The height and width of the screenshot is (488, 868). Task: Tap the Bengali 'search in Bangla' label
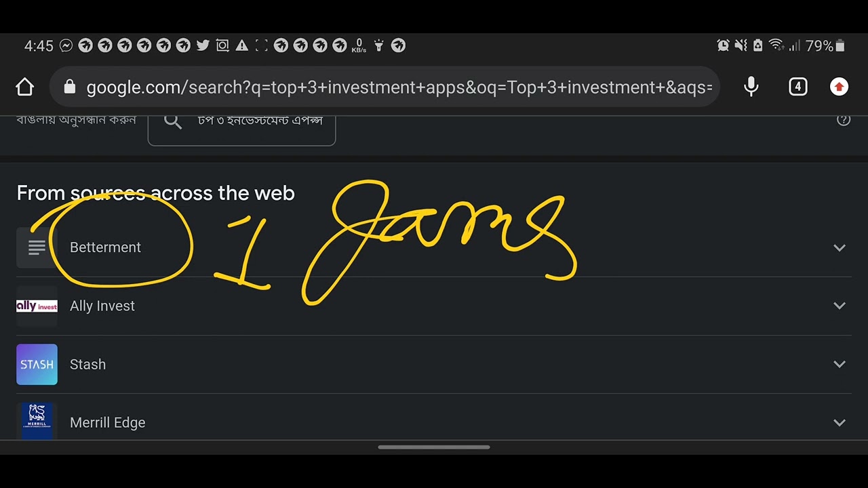point(76,121)
